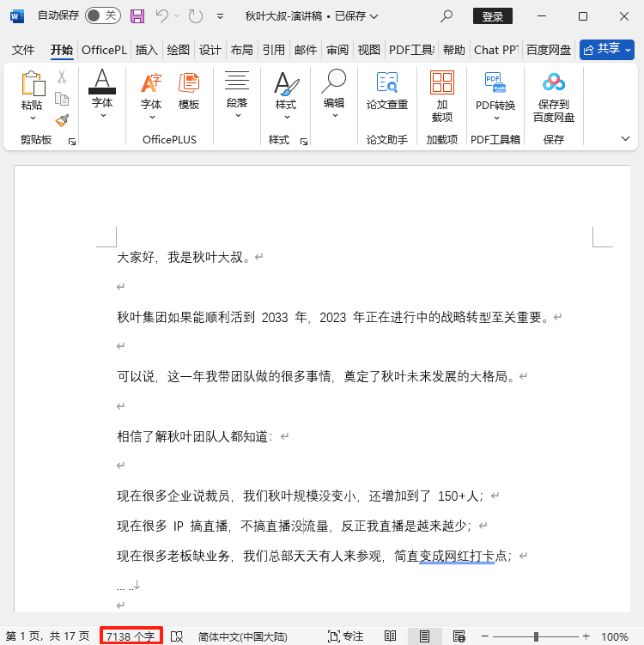Select the Format Painter brush

pyautogui.click(x=62, y=120)
